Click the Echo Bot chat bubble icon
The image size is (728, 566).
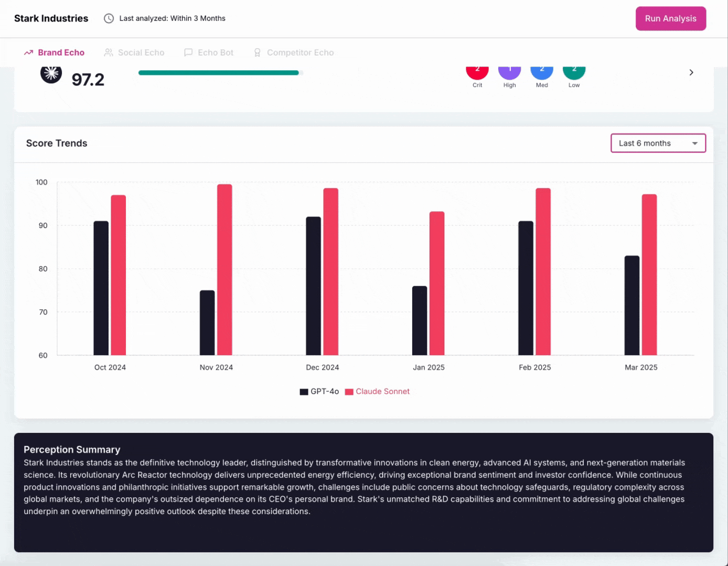tap(188, 52)
